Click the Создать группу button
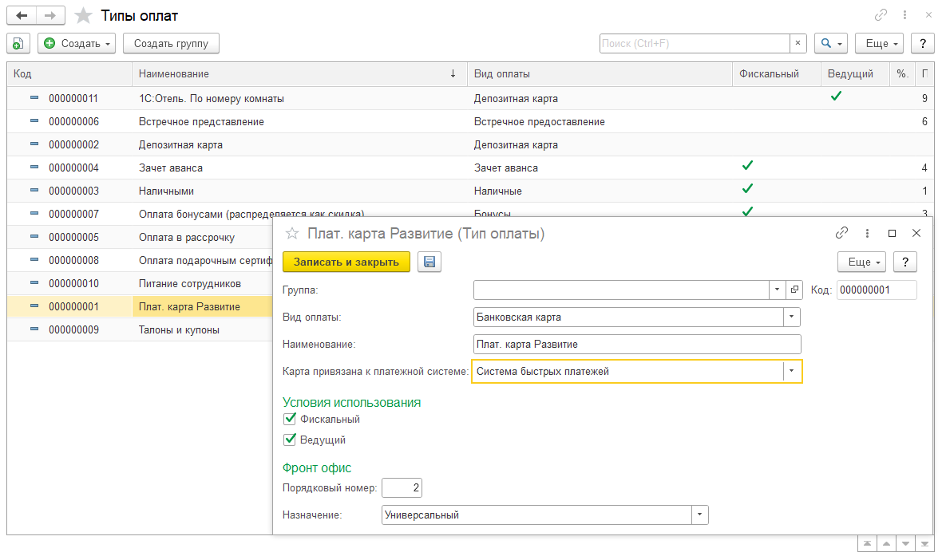The height and width of the screenshot is (560, 946). (171, 43)
